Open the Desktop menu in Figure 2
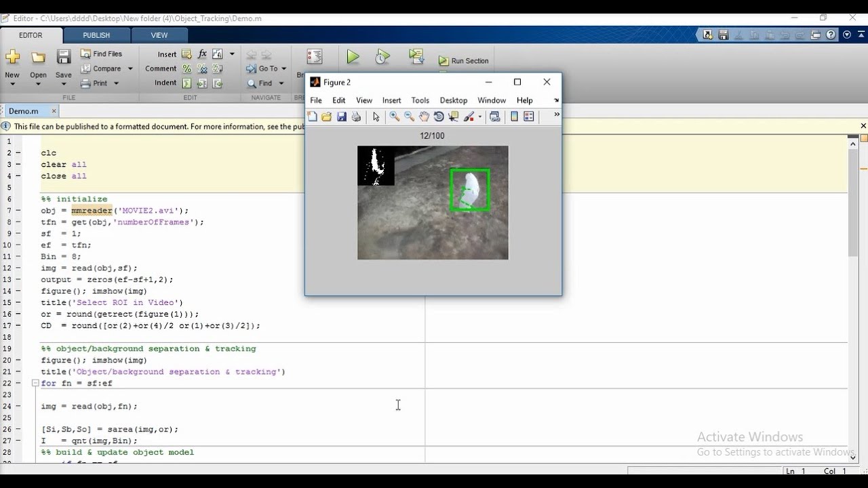Image resolution: width=868 pixels, height=488 pixels. click(454, 100)
